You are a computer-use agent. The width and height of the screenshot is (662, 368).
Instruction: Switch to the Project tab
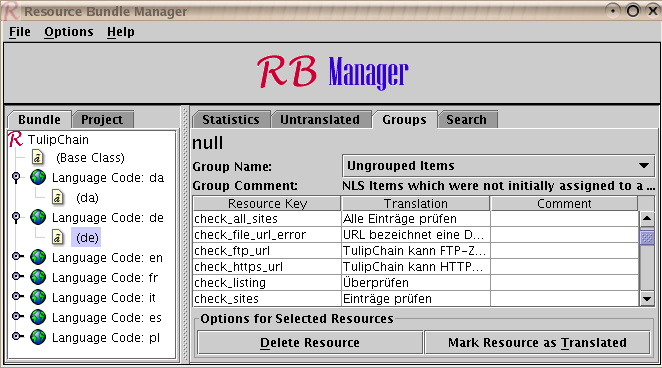point(102,119)
